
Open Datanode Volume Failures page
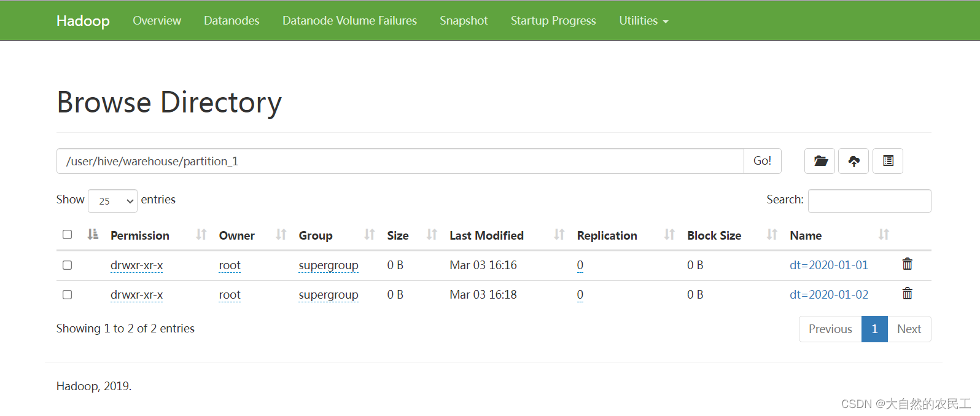click(x=349, y=20)
